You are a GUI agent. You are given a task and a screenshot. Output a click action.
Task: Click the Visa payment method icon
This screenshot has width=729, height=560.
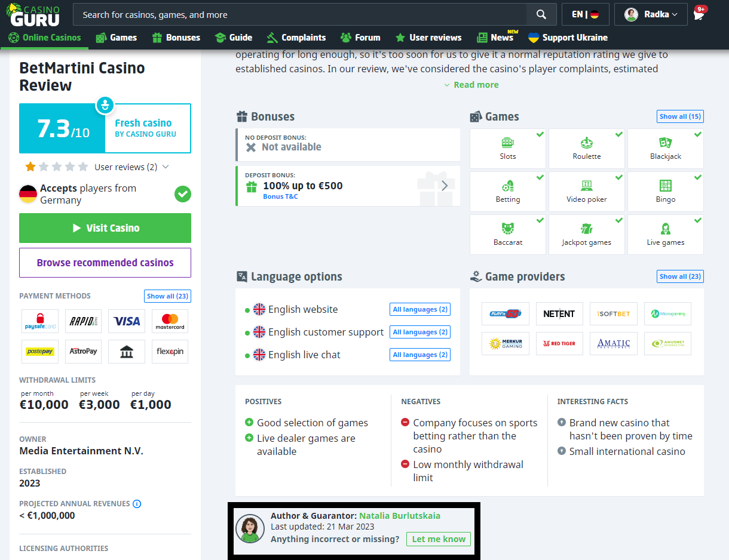(127, 321)
